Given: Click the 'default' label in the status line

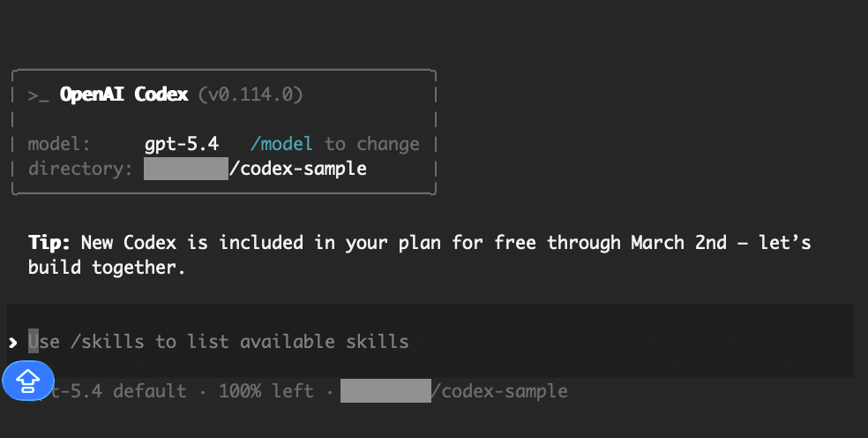Looking at the screenshot, I should coord(150,390).
